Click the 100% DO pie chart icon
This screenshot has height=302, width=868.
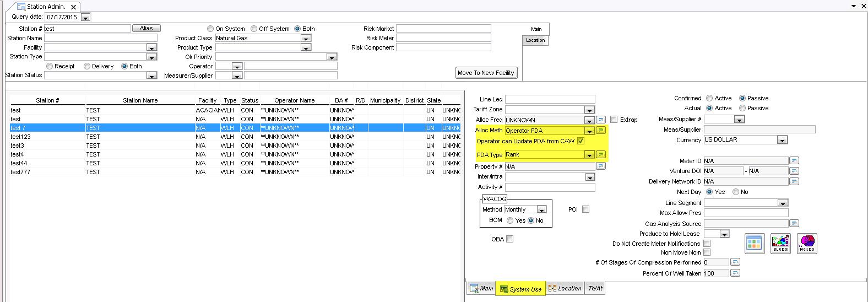(807, 243)
